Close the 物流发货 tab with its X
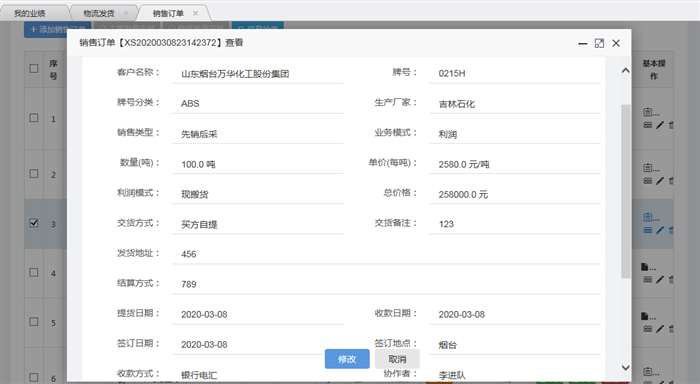 point(126,13)
